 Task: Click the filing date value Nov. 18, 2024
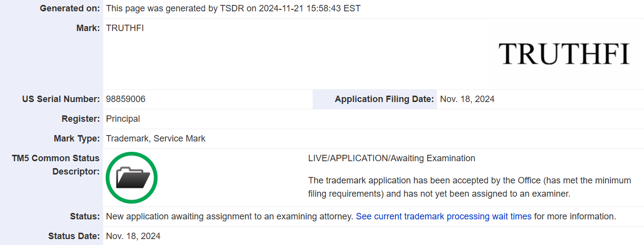467,99
